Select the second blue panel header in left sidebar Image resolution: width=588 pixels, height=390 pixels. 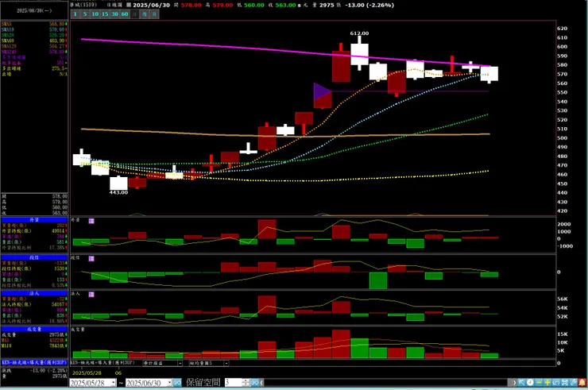(x=34, y=257)
